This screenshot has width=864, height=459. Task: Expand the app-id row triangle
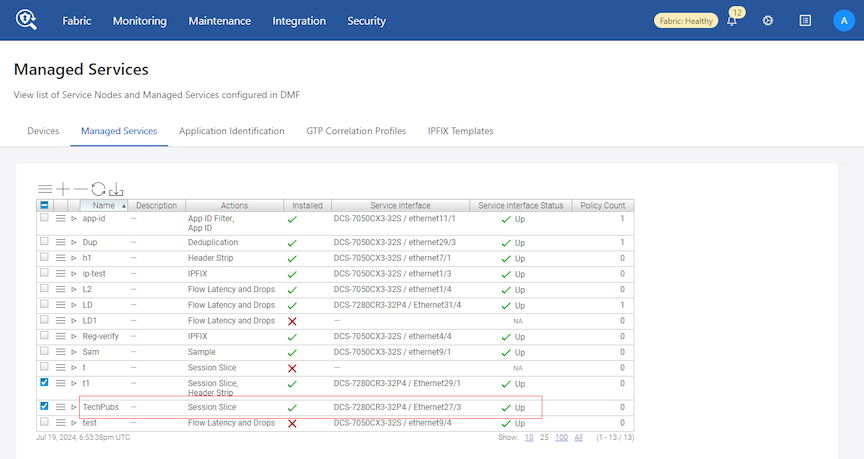click(x=74, y=219)
